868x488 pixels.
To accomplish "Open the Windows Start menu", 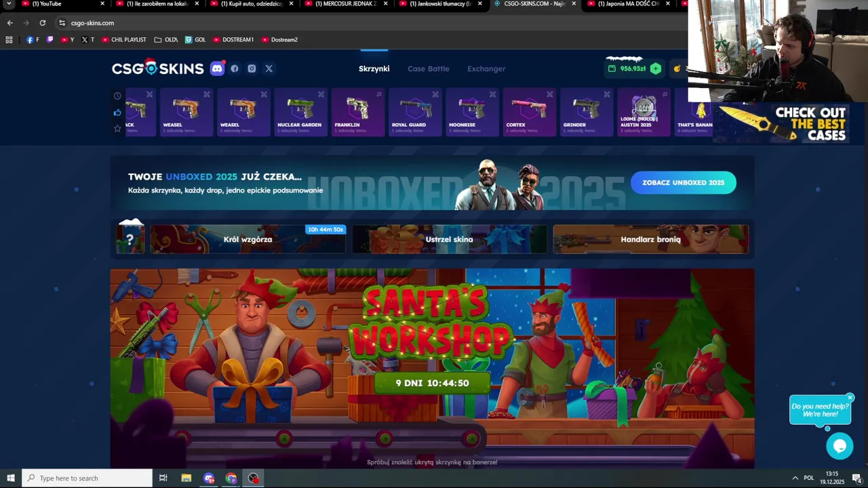I will (10, 478).
